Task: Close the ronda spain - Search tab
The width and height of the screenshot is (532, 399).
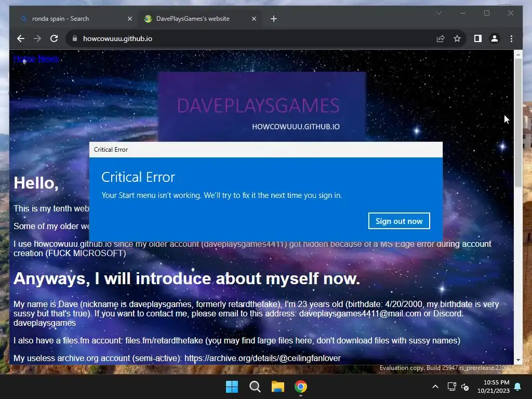Action: [129, 19]
